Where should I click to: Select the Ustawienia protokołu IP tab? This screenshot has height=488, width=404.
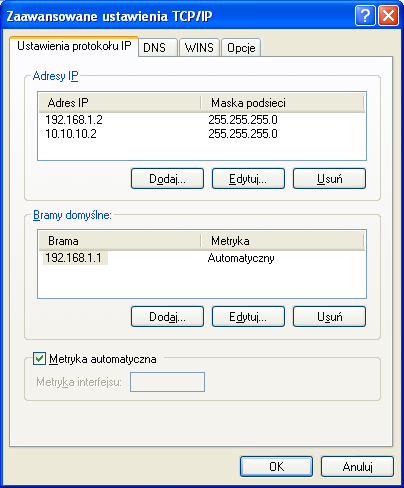tap(74, 46)
